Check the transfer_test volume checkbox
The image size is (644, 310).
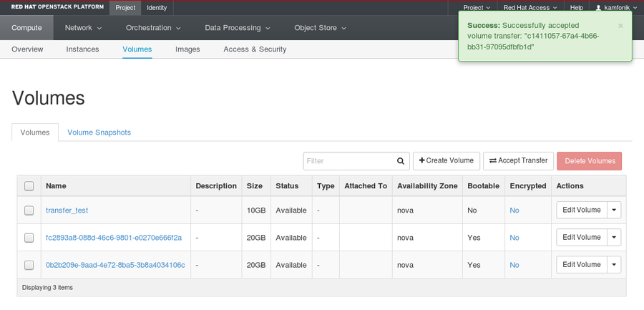pyautogui.click(x=29, y=210)
